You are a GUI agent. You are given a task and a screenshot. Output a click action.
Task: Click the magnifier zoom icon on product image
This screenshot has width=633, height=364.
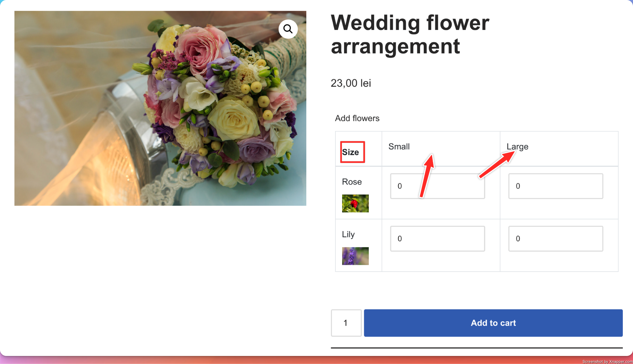288,29
